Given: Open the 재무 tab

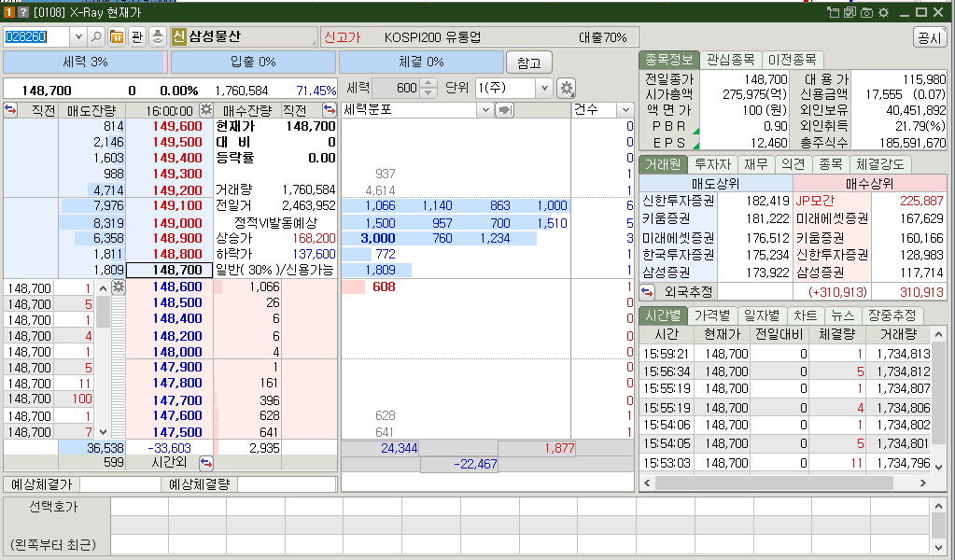Looking at the screenshot, I should point(755,164).
